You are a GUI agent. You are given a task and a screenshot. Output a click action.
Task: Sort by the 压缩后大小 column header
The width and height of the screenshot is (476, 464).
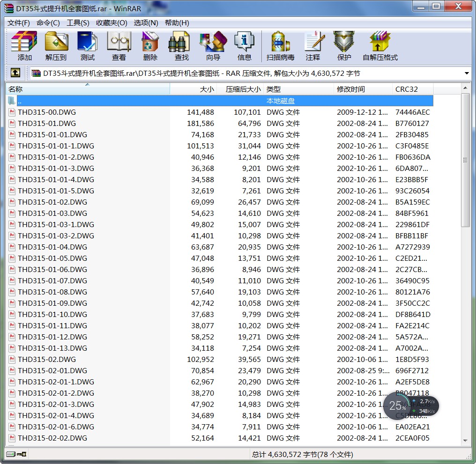pyautogui.click(x=240, y=89)
